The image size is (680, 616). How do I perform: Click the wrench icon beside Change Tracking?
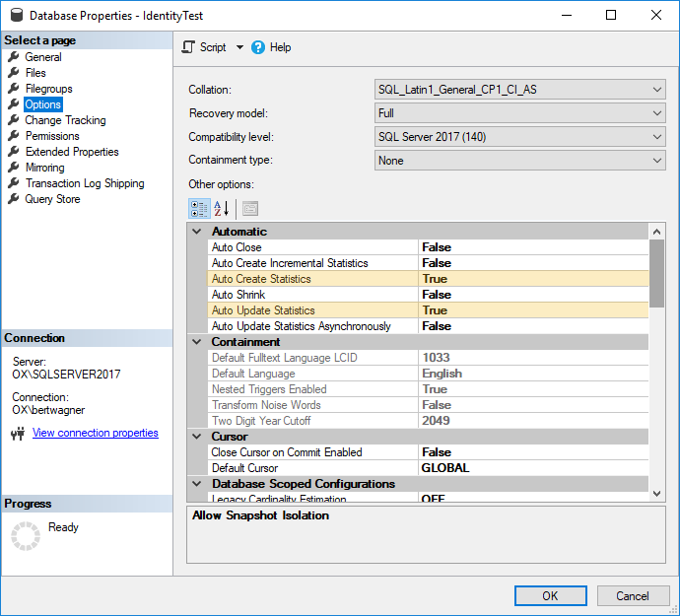coord(14,119)
